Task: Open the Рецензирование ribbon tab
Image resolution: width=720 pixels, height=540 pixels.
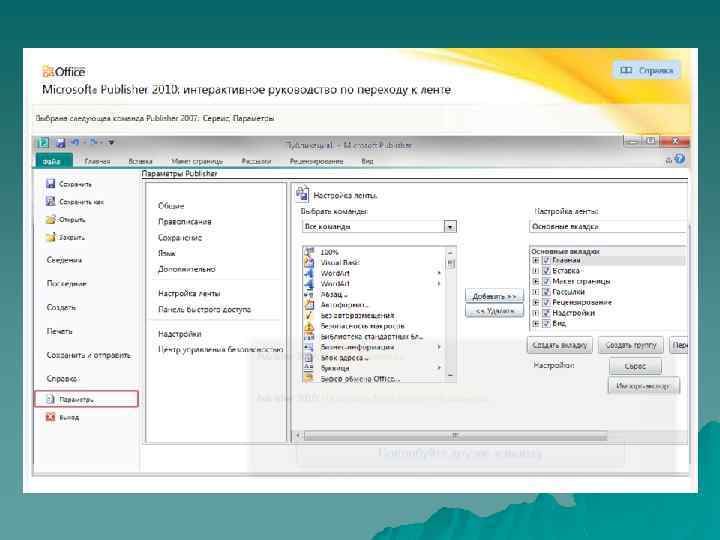Action: coord(316,161)
